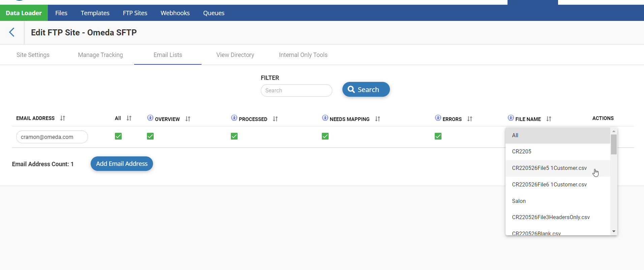Click the Needs Mapping info icon

pyautogui.click(x=325, y=118)
